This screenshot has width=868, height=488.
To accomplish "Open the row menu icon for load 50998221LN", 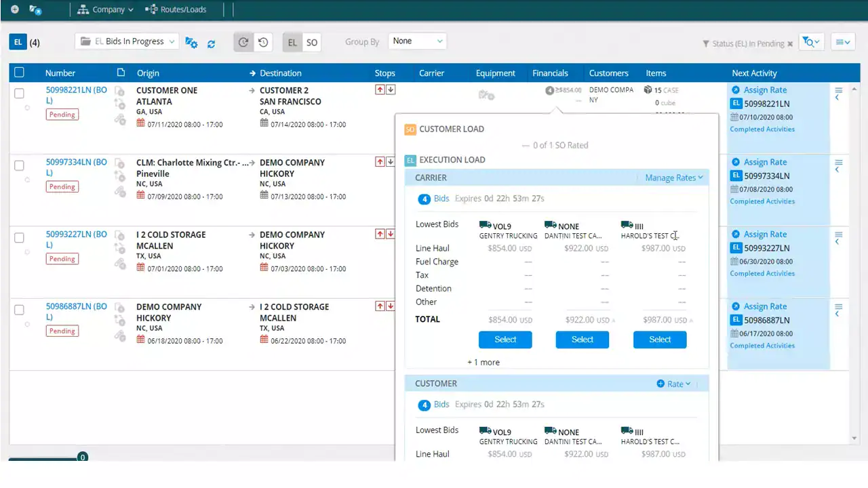I will coord(839,90).
